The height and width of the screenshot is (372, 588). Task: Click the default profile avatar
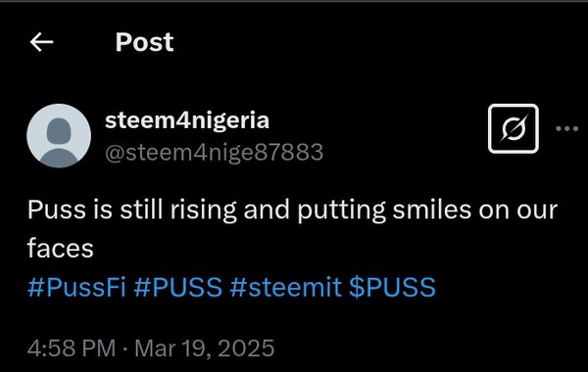[x=59, y=136]
